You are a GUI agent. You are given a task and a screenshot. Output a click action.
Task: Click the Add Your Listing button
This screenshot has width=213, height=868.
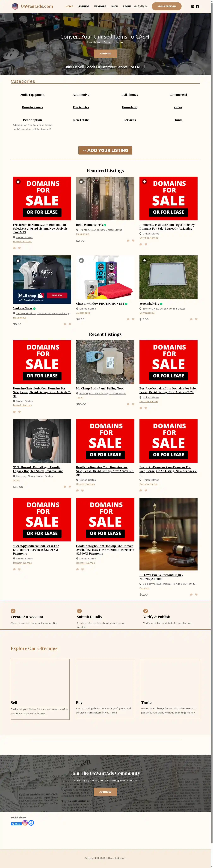pyautogui.click(x=105, y=150)
